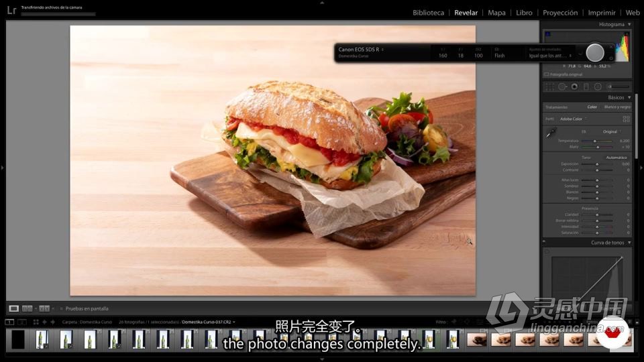The width and height of the screenshot is (644, 362).
Task: Click the right panel vertical scrollbar
Action: pyautogui.click(x=637, y=126)
